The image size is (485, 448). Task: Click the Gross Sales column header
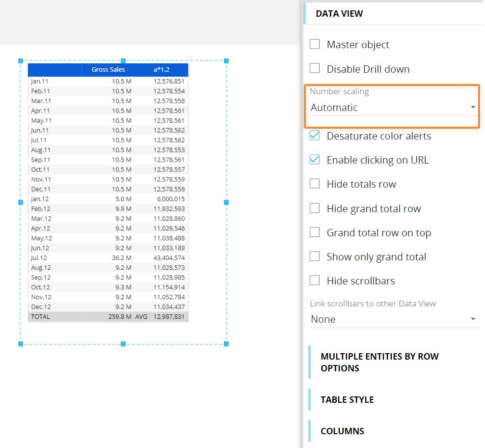pos(108,70)
